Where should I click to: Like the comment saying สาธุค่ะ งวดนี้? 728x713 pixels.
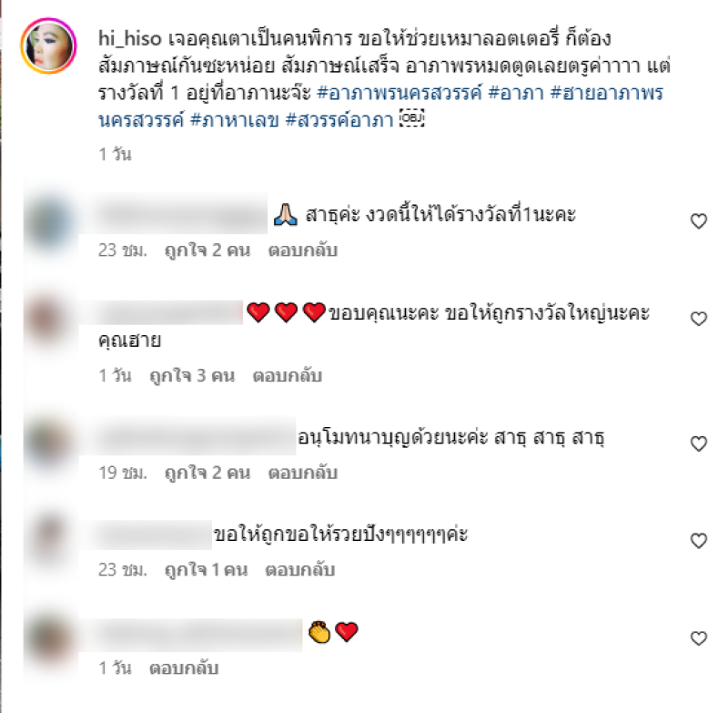(698, 221)
